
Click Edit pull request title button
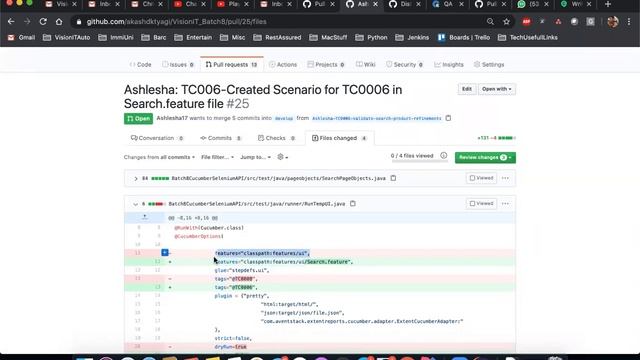point(467,89)
